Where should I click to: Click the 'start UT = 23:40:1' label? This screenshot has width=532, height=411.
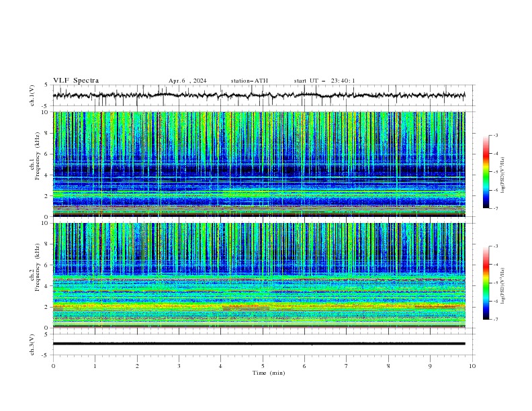pyautogui.click(x=324, y=81)
